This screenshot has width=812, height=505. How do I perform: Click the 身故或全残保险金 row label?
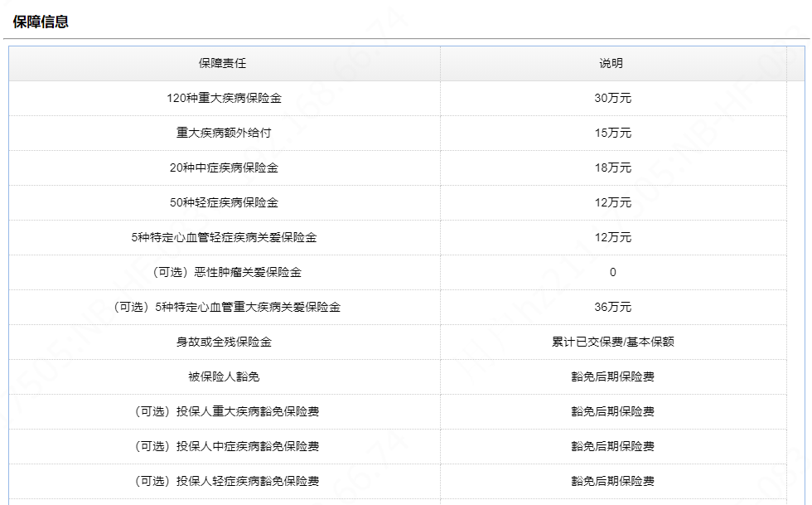pyautogui.click(x=225, y=341)
